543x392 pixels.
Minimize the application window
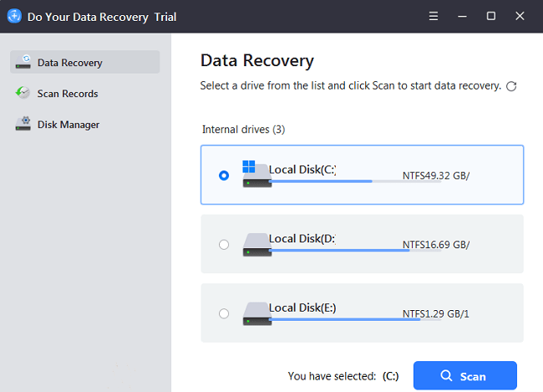pyautogui.click(x=462, y=17)
